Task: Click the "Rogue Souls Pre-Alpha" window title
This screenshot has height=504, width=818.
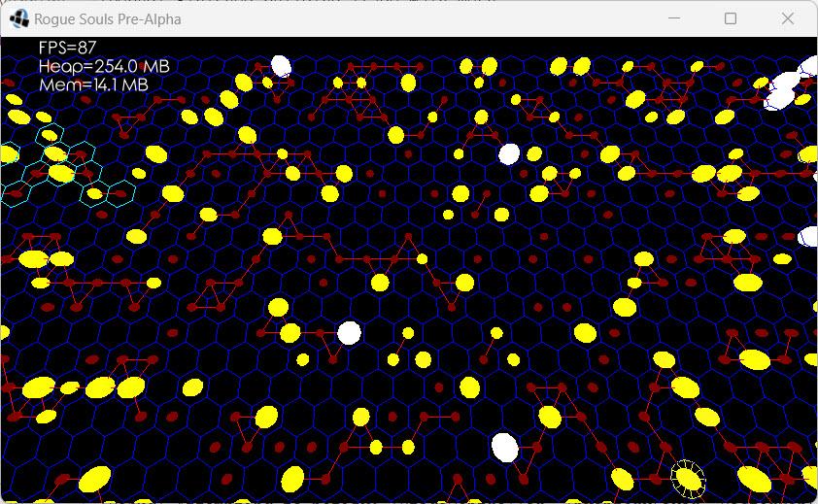Action: [108, 19]
